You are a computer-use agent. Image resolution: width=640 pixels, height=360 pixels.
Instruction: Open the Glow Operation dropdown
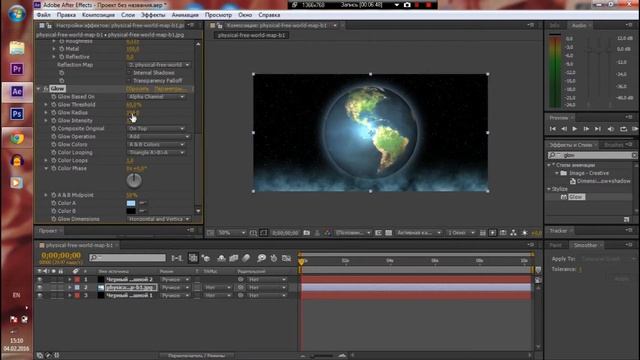click(159, 136)
